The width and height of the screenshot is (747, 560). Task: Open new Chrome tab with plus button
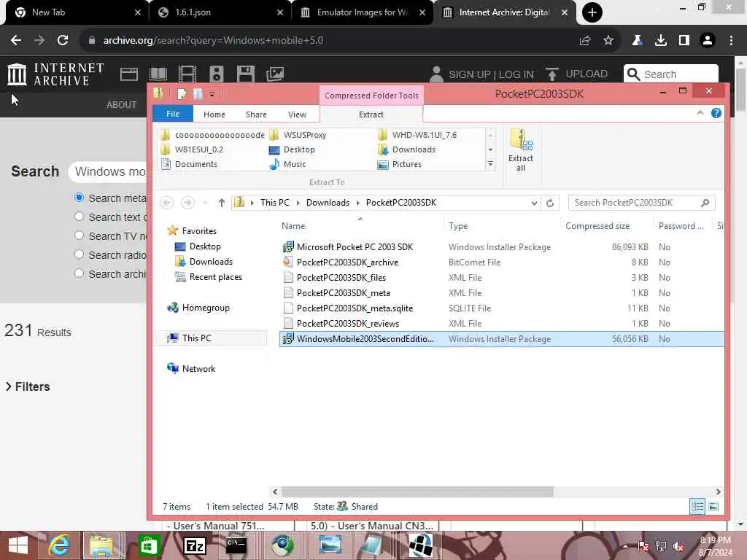point(592,12)
